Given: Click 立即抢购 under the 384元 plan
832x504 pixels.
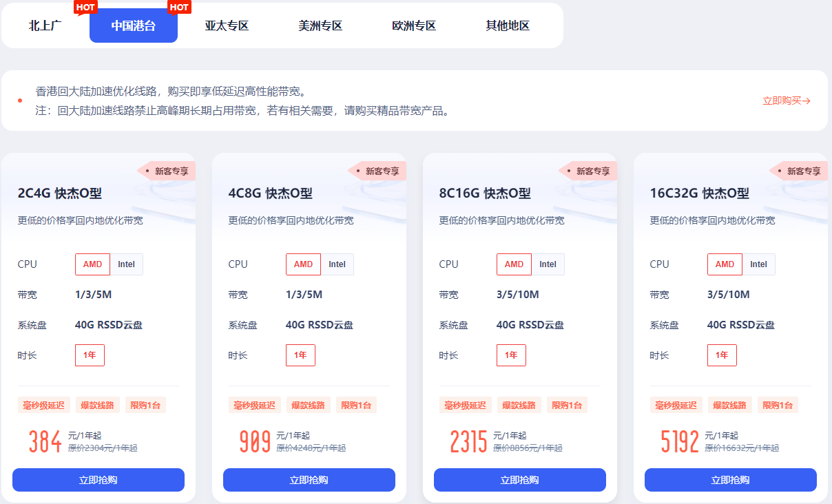Looking at the screenshot, I should [x=98, y=480].
